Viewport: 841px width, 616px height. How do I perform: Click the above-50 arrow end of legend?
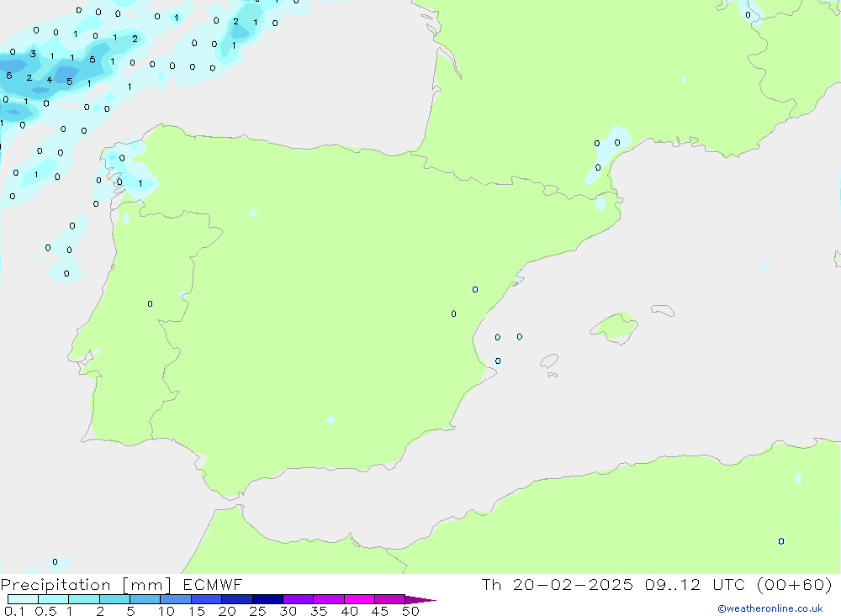(x=420, y=599)
